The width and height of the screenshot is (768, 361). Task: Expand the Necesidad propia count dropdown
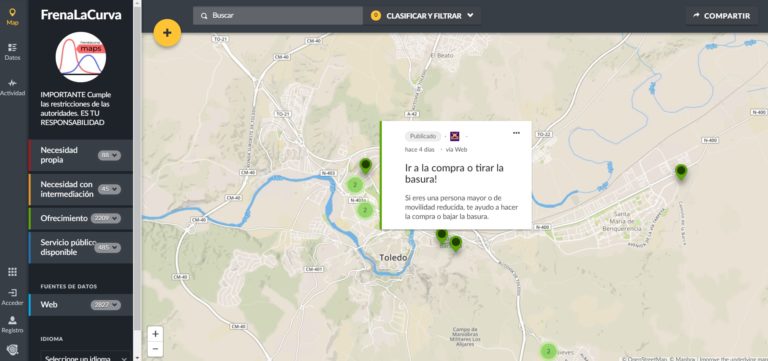(109, 155)
